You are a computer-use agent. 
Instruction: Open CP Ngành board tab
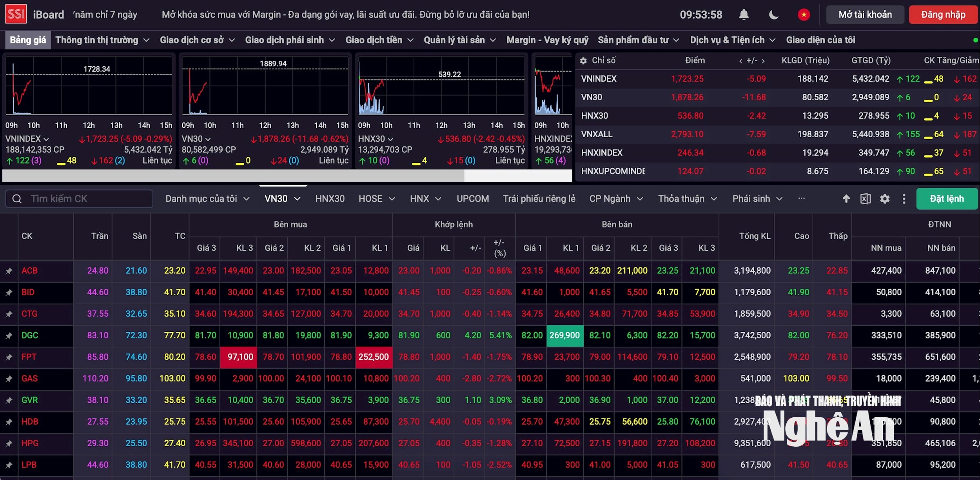[616, 199]
